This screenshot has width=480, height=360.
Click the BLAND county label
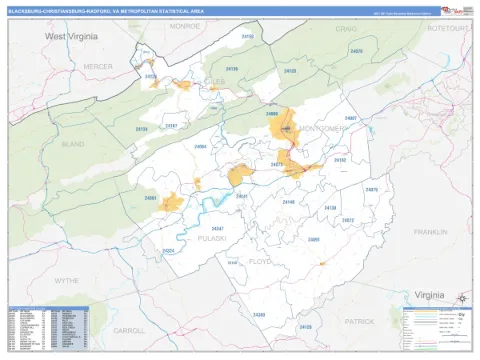[x=73, y=144]
